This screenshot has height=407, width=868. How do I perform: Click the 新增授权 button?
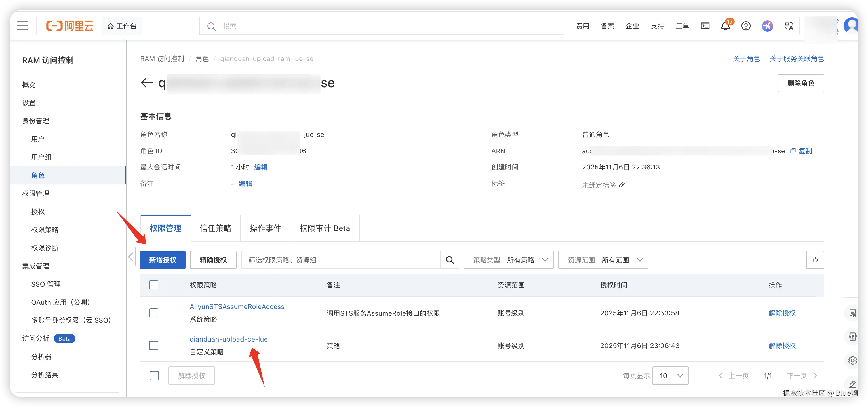163,260
